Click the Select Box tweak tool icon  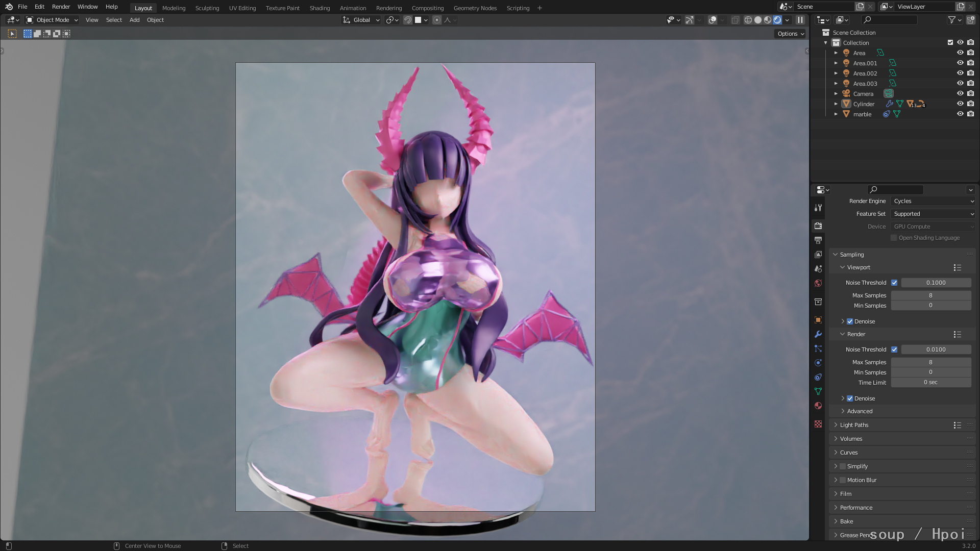[x=12, y=34]
